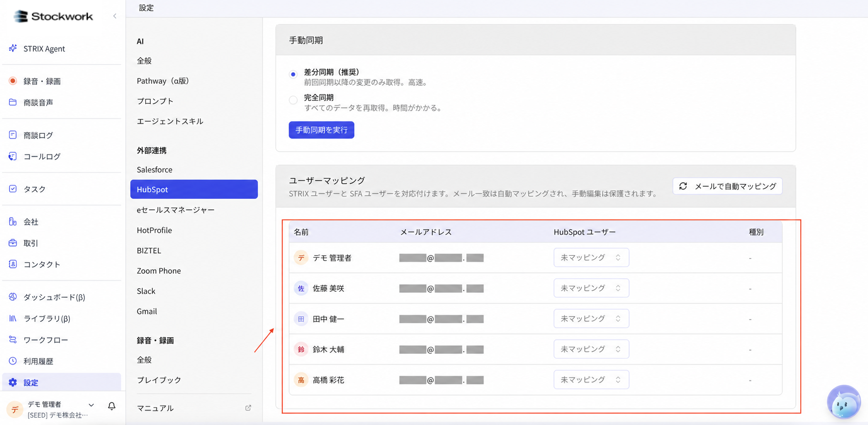Open HubSpot user dropdown for 佐藤 美咲

[x=591, y=288]
